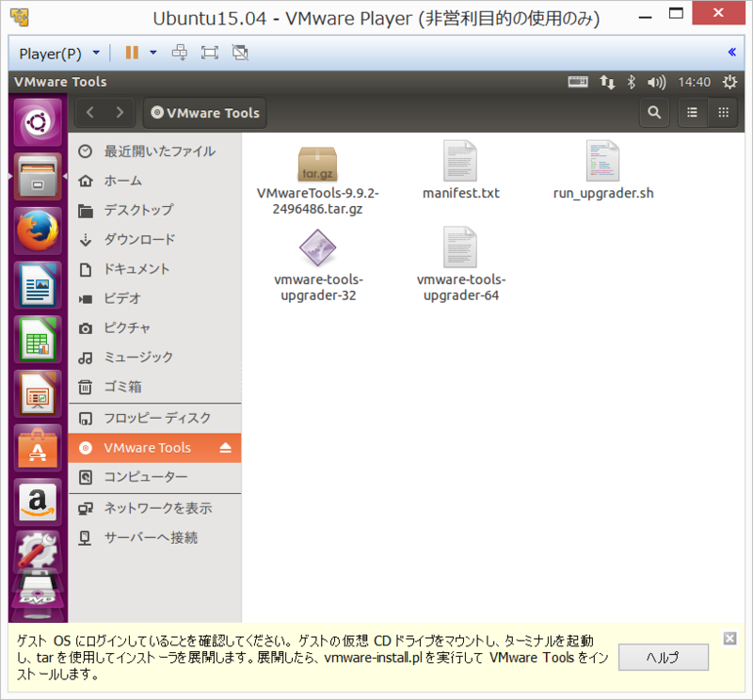
Task: Open Firefox from the Ubuntu launcher
Action: pyautogui.click(x=38, y=230)
